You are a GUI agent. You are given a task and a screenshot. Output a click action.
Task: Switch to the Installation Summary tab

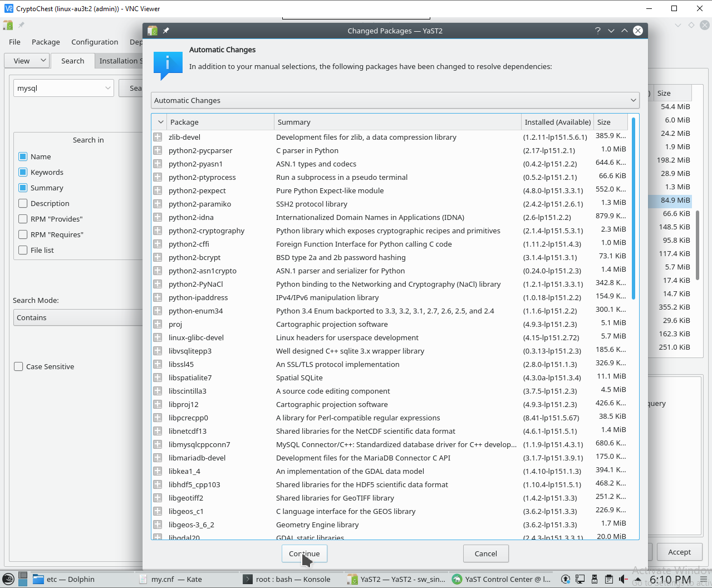tap(119, 61)
